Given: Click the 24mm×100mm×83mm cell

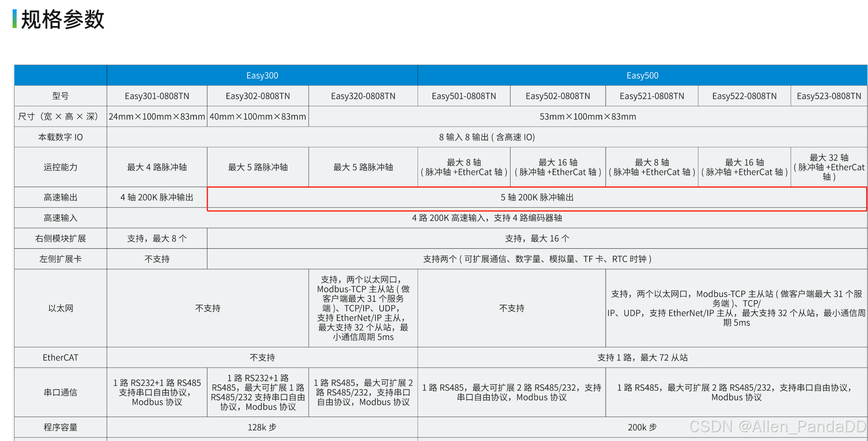Looking at the screenshot, I should point(157,117).
